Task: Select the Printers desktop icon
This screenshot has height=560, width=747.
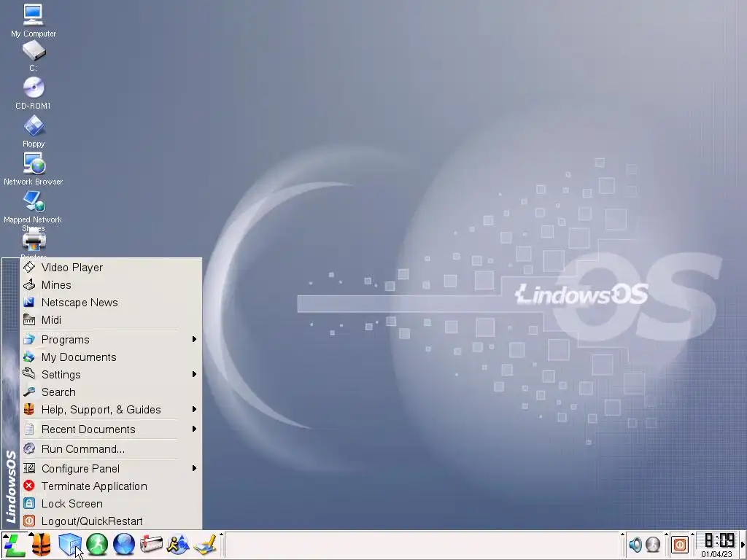Action: [34, 240]
